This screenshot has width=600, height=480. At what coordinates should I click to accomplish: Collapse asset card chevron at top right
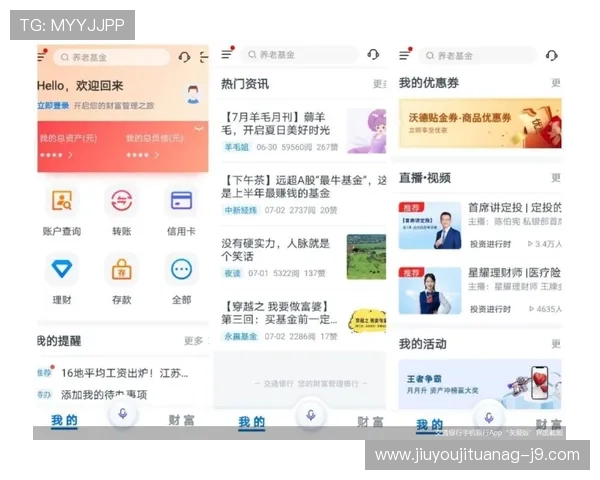pyautogui.click(x=199, y=129)
